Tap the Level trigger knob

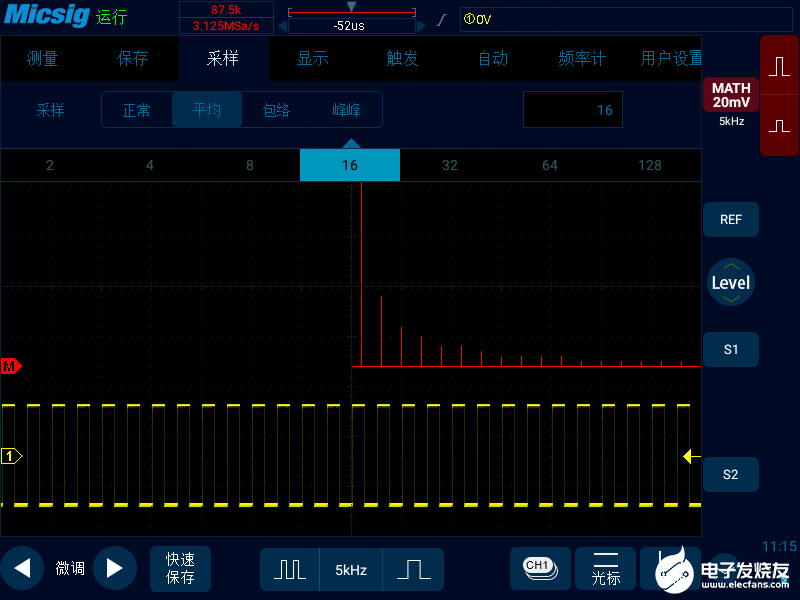[x=731, y=282]
